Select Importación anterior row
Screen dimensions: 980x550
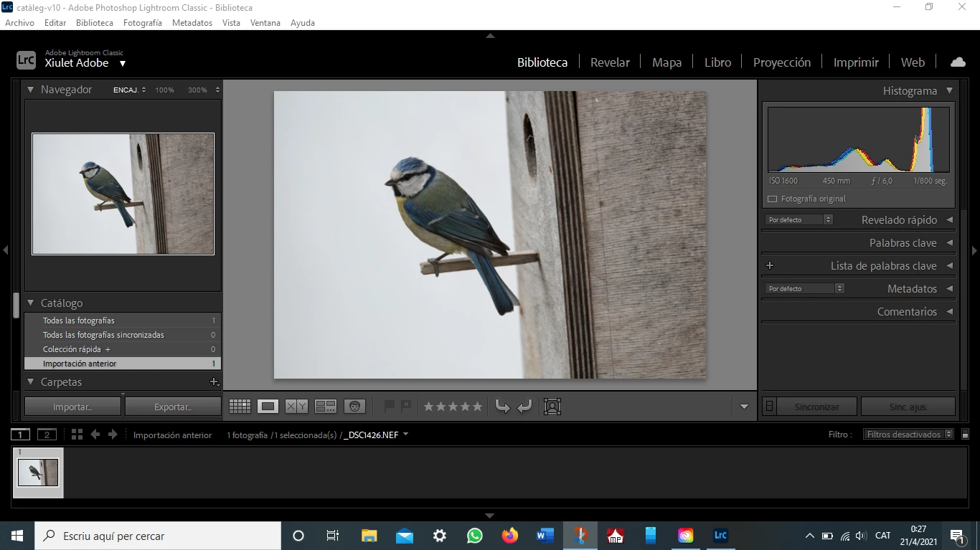123,364
